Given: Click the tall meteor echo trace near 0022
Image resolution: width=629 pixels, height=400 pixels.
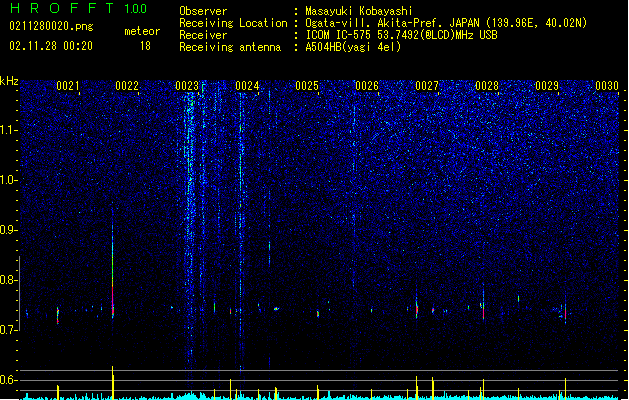Looking at the screenshot, I should [x=113, y=263].
